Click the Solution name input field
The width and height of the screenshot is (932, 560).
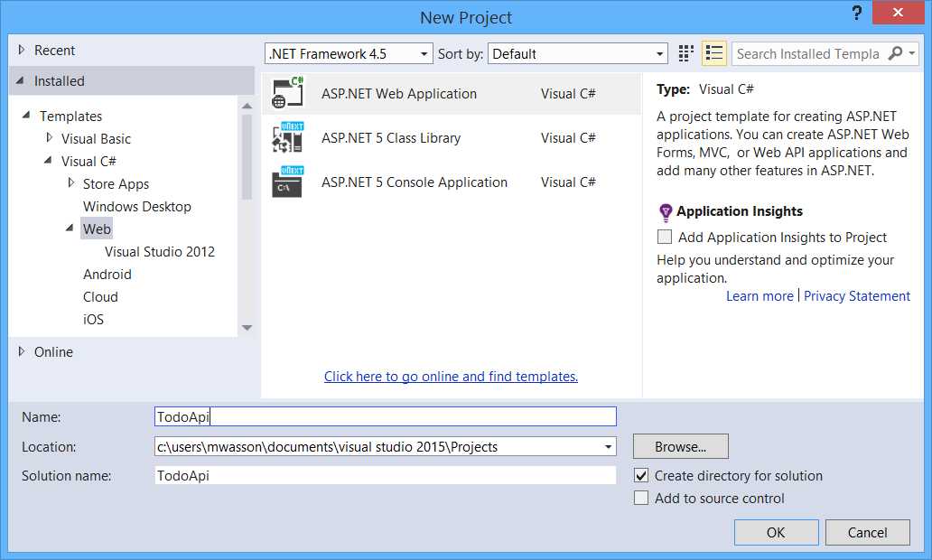[385, 475]
